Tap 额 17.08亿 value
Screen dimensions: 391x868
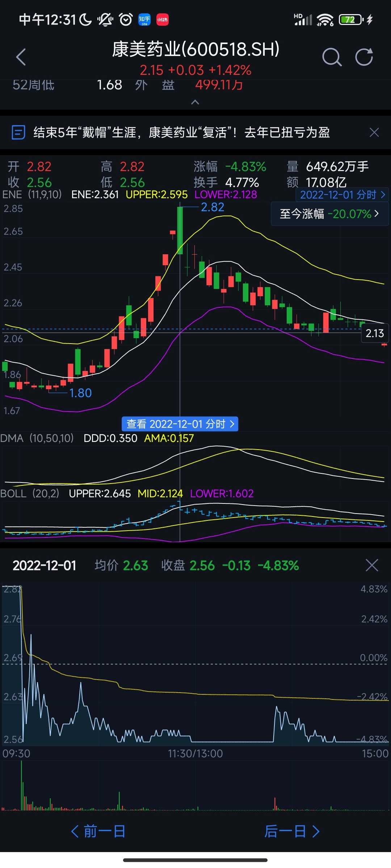[317, 182]
